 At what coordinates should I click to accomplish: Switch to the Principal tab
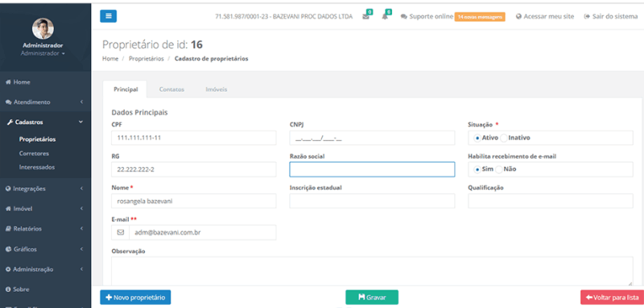click(x=126, y=89)
